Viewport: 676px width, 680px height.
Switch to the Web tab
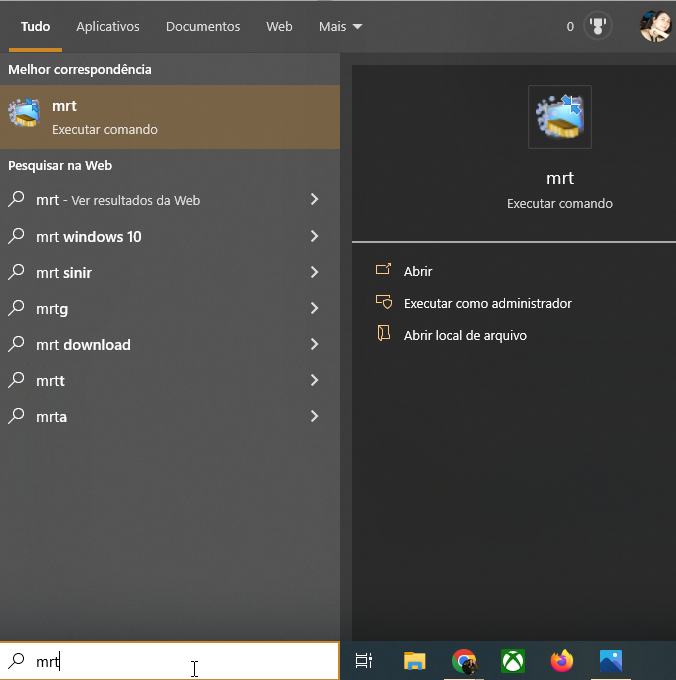[x=279, y=26]
